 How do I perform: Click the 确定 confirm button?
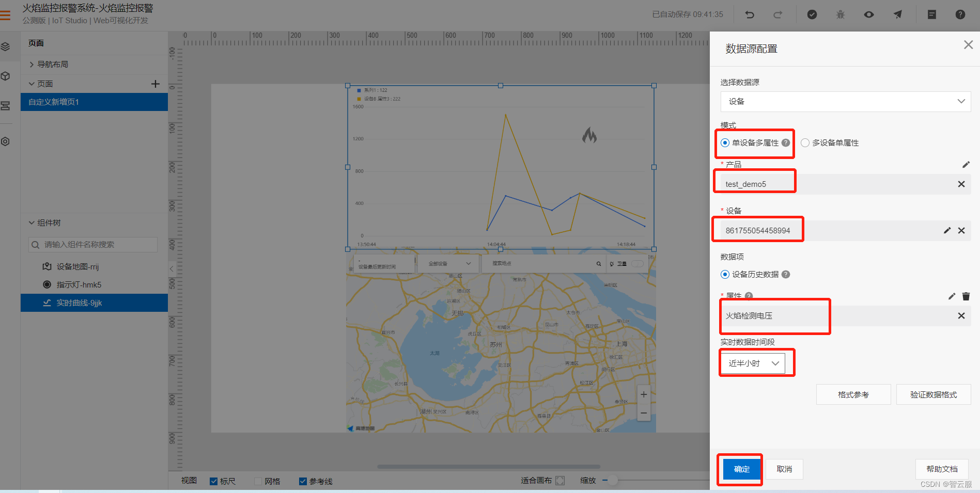741,469
